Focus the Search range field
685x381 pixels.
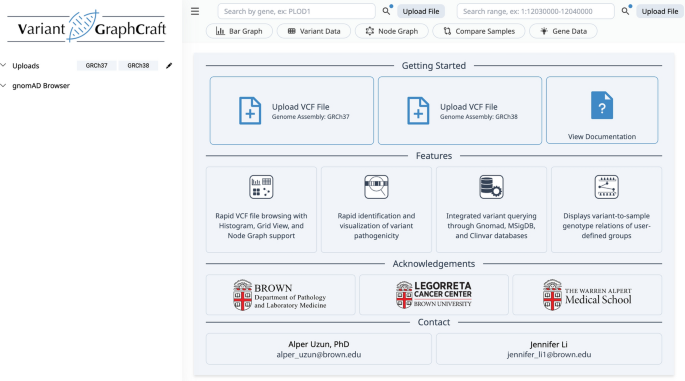pyautogui.click(x=536, y=11)
